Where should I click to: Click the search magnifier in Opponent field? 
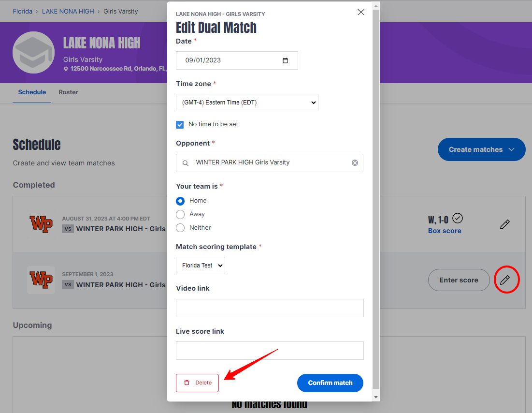[x=185, y=163]
